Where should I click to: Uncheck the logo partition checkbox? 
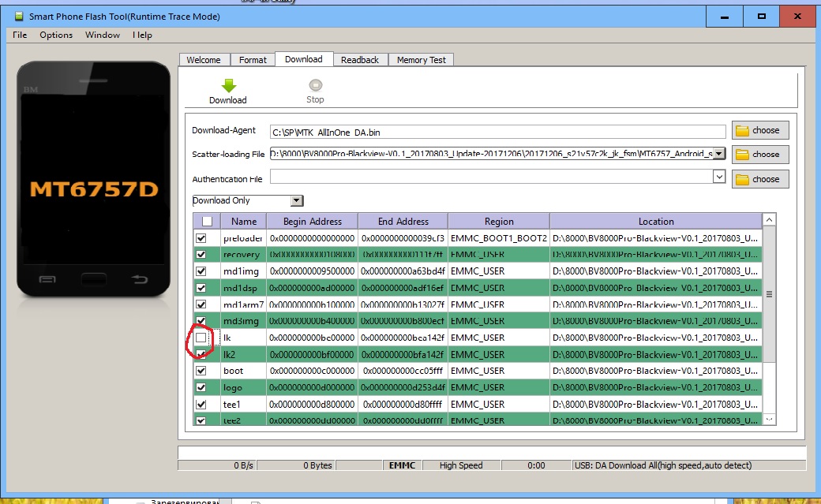coord(201,387)
